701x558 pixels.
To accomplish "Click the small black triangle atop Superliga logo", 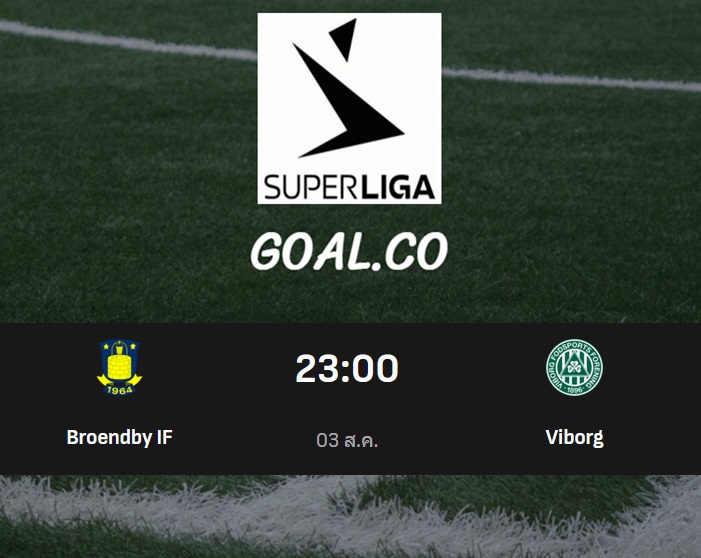I will 343,39.
